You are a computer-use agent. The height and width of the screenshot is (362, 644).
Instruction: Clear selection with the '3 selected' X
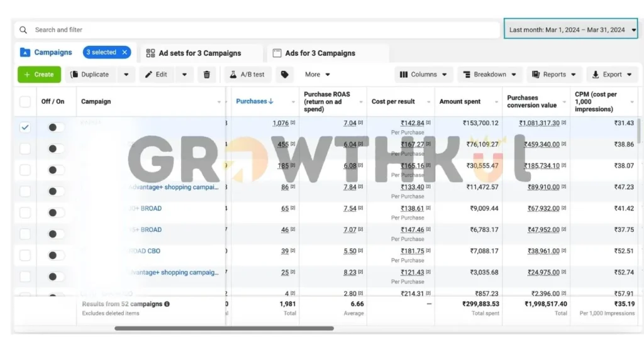pos(125,53)
